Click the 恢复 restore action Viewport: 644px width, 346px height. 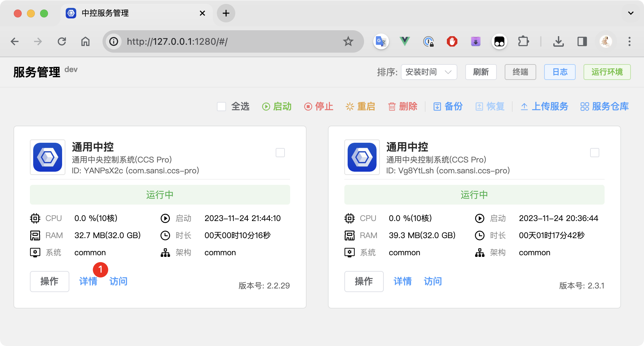pyautogui.click(x=490, y=107)
